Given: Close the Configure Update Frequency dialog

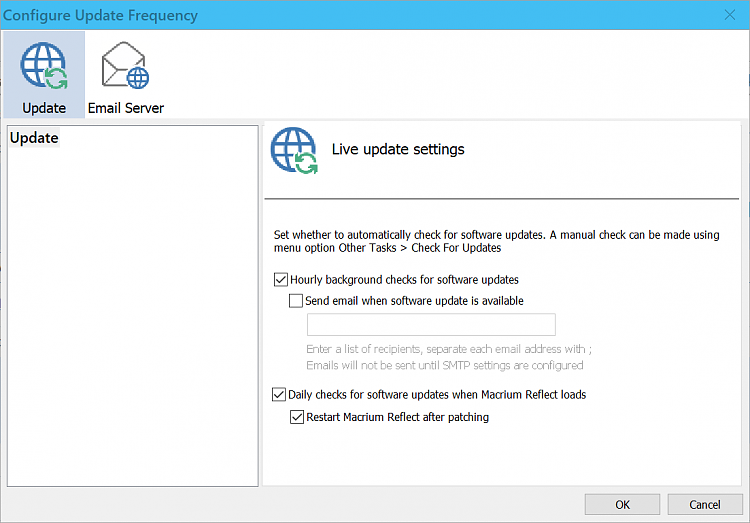Looking at the screenshot, I should [729, 15].
